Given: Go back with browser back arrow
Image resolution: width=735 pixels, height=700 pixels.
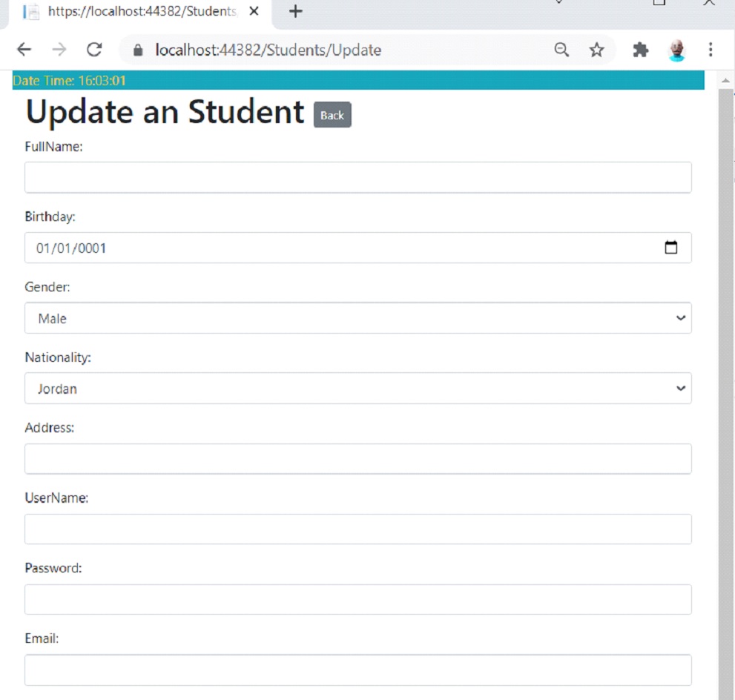Looking at the screenshot, I should click(x=24, y=49).
